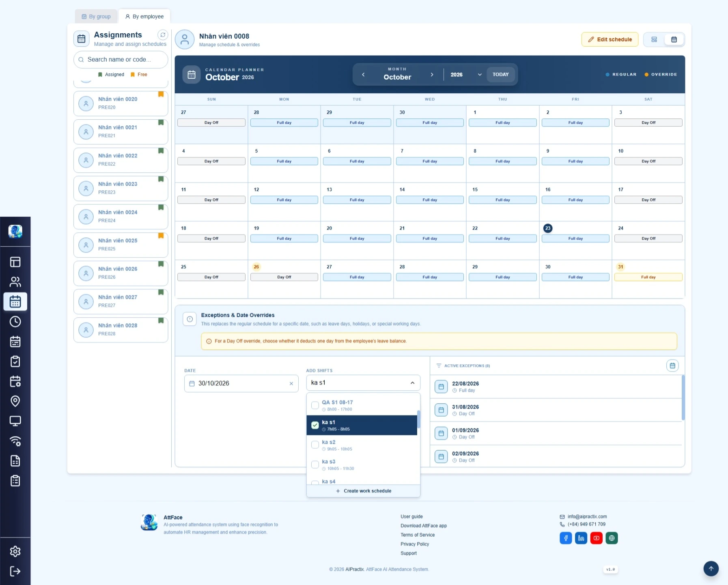Open the document report sidebar icon

(x=15, y=461)
